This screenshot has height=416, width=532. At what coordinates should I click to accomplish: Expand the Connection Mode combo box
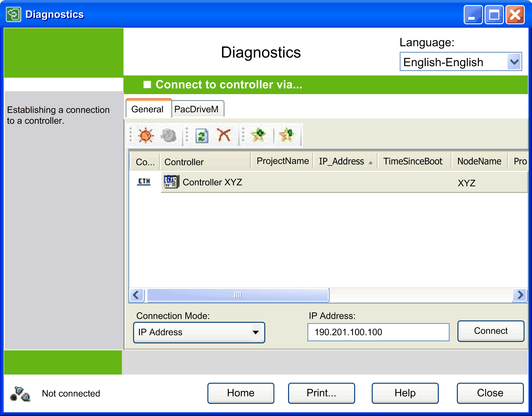(x=256, y=332)
